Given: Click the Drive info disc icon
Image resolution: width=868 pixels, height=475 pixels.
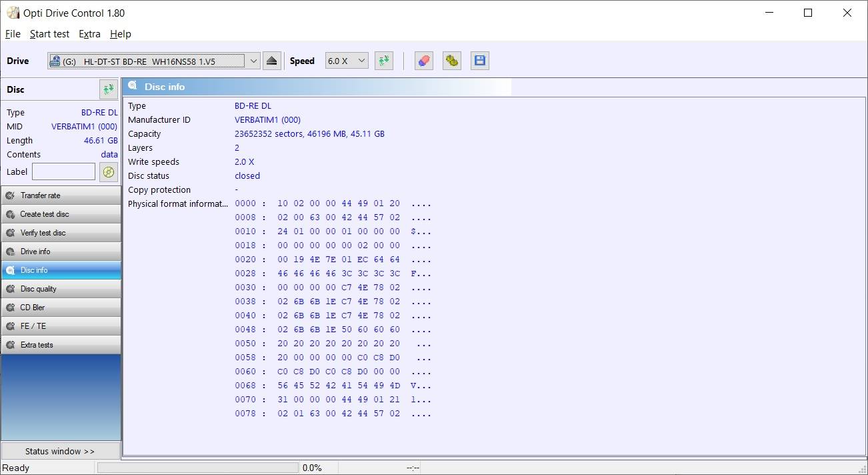Looking at the screenshot, I should 10,252.
